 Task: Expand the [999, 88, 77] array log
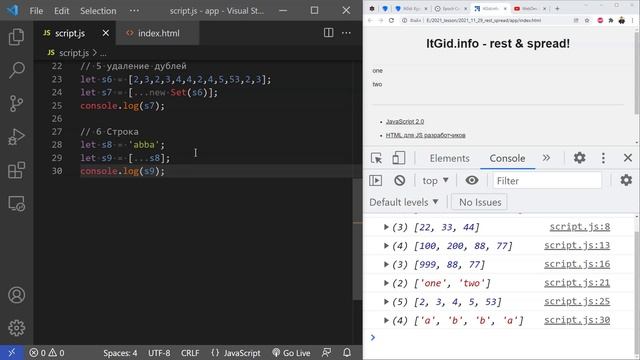click(386, 264)
